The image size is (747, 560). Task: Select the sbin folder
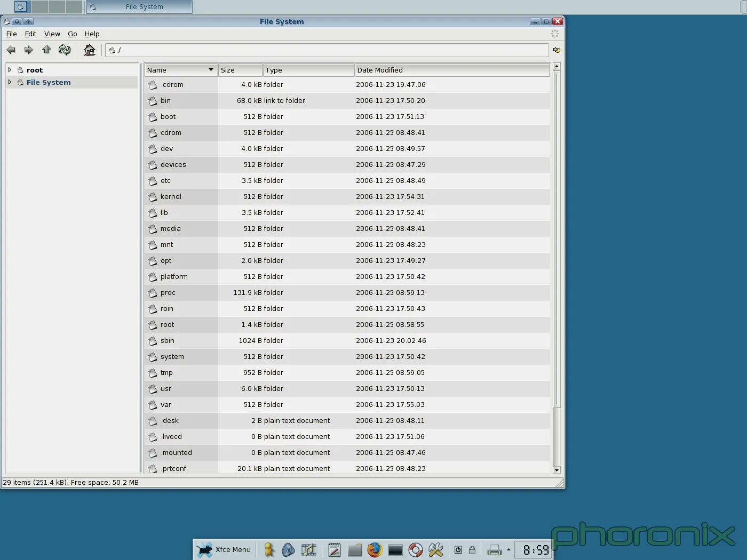[x=347, y=341]
